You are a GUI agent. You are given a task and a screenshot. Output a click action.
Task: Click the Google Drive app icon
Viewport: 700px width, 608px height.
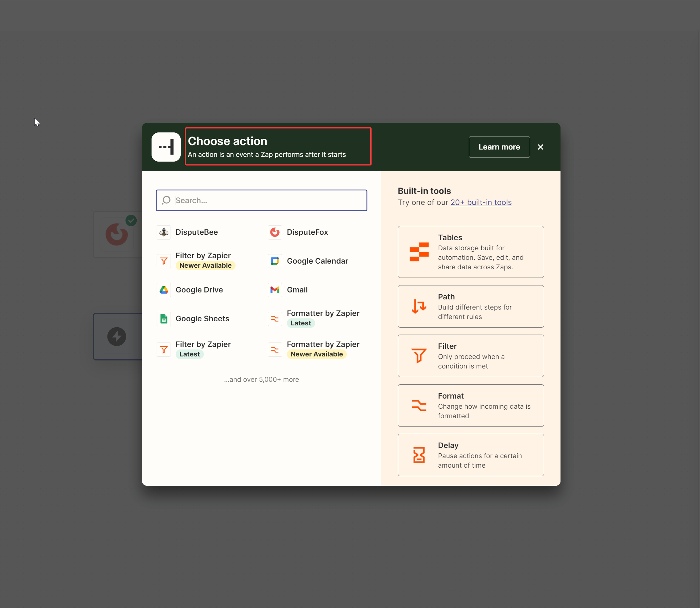tap(164, 290)
